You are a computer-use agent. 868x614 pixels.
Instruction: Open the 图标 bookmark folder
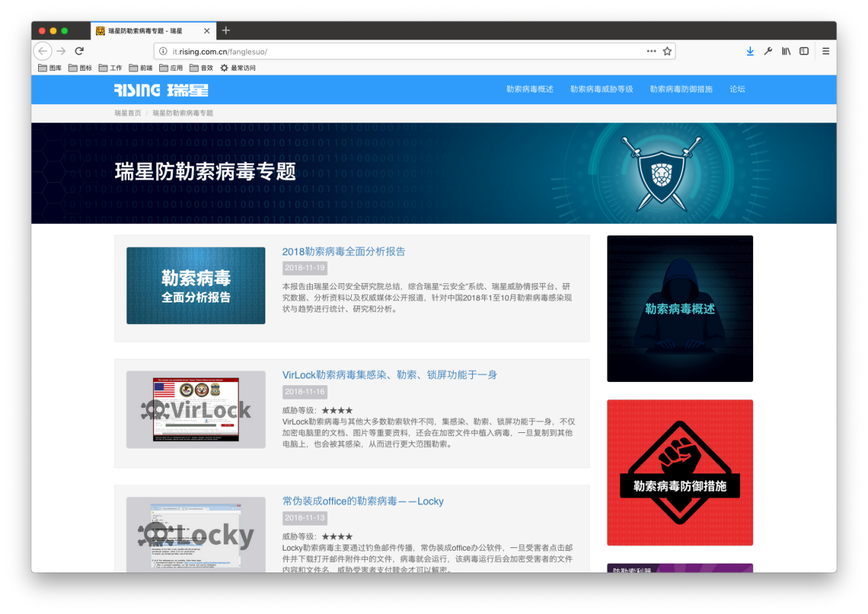click(80, 68)
